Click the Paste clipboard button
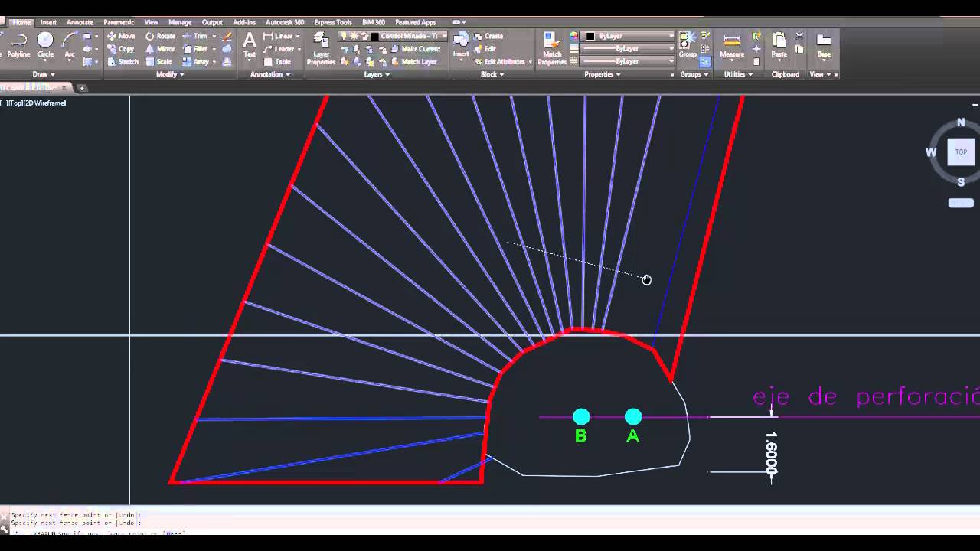 pyautogui.click(x=779, y=44)
